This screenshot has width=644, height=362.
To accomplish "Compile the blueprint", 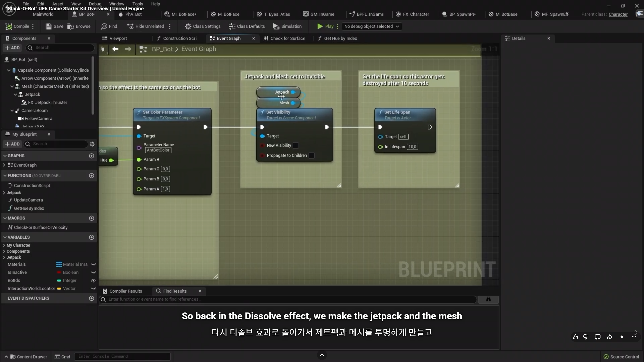I will (17, 26).
